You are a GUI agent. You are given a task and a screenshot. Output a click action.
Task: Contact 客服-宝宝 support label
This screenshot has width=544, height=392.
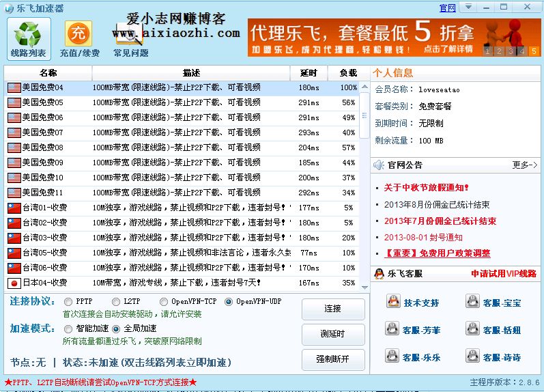502,303
